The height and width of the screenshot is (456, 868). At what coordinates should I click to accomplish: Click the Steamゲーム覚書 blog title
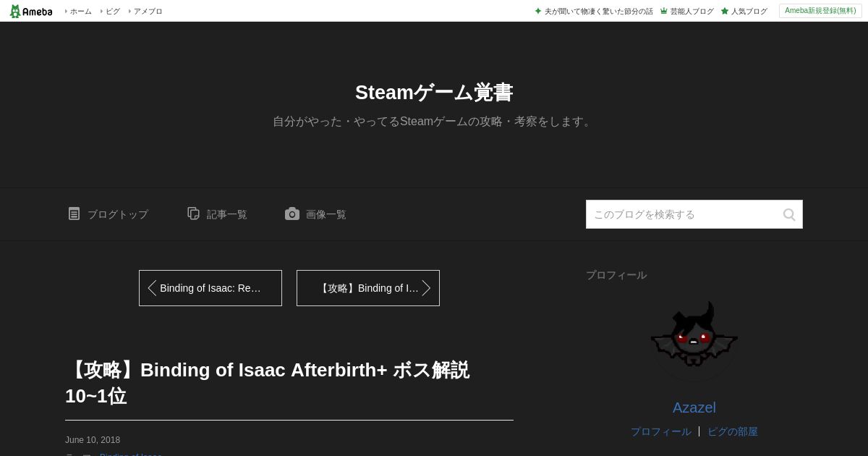pyautogui.click(x=434, y=93)
